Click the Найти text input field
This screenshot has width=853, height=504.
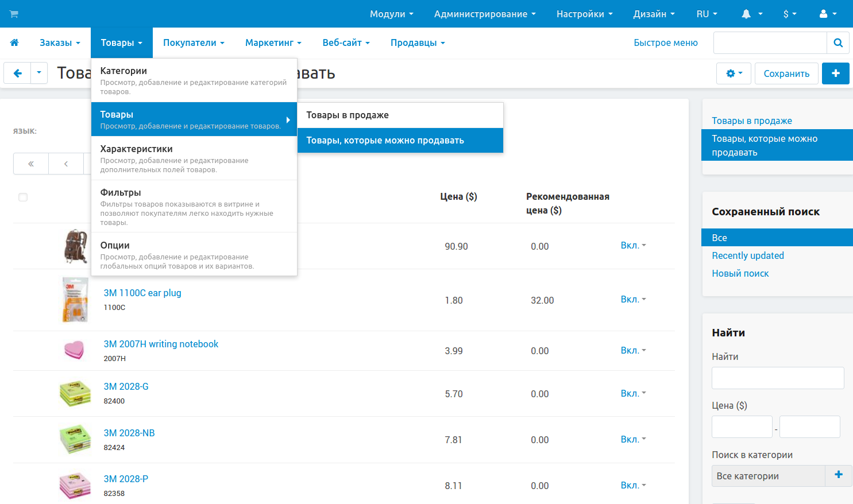coord(777,378)
